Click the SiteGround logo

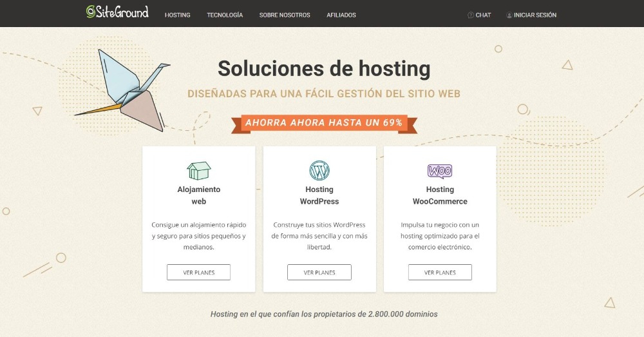point(117,12)
